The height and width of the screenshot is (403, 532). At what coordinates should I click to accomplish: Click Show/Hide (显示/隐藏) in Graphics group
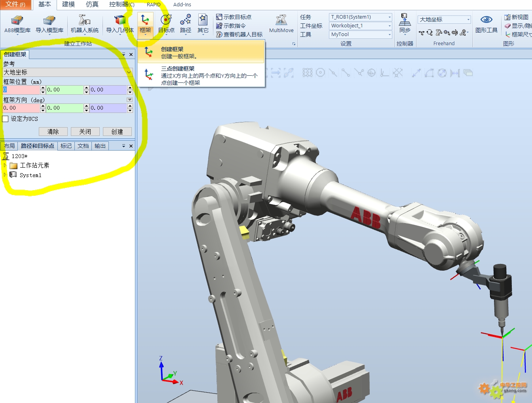tap(518, 26)
